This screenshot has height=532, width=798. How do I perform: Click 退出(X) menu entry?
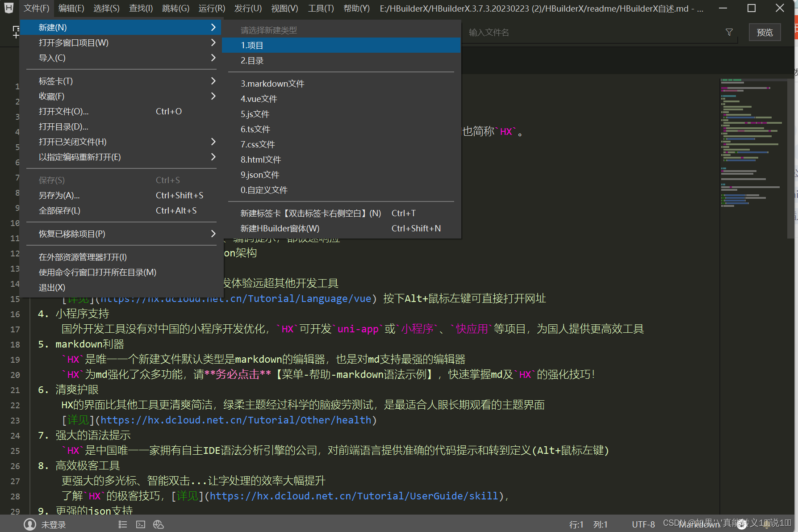tap(121, 287)
